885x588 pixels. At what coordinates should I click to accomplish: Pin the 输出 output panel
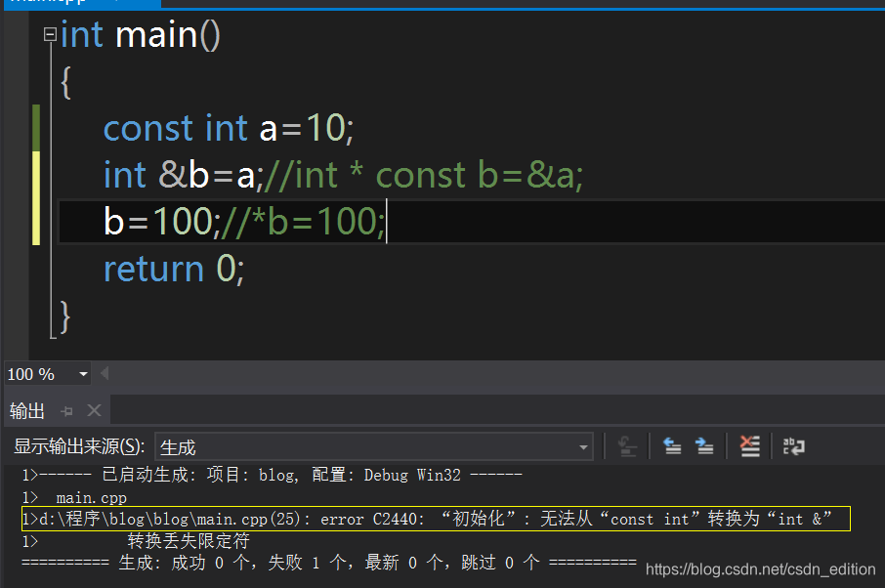(67, 411)
